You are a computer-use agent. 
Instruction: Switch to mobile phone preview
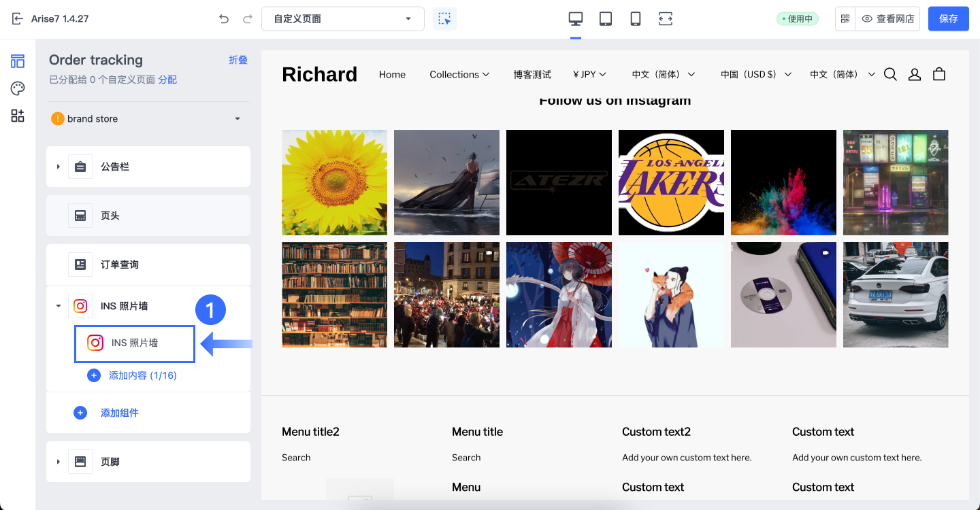636,19
